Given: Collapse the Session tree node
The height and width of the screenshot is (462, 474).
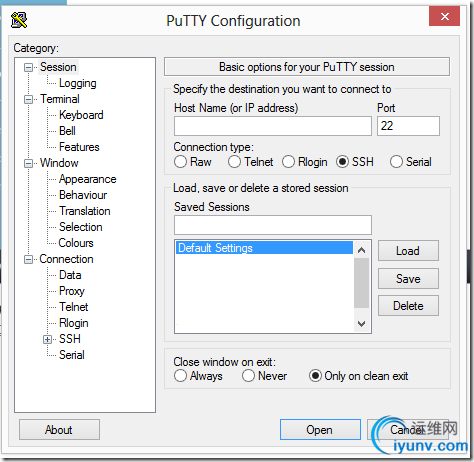Looking at the screenshot, I should [x=28, y=67].
